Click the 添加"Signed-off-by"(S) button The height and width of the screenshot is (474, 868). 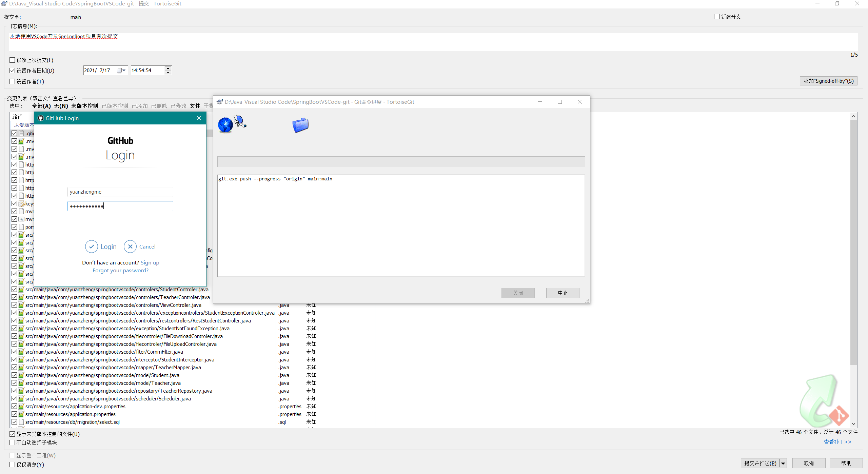click(x=828, y=81)
